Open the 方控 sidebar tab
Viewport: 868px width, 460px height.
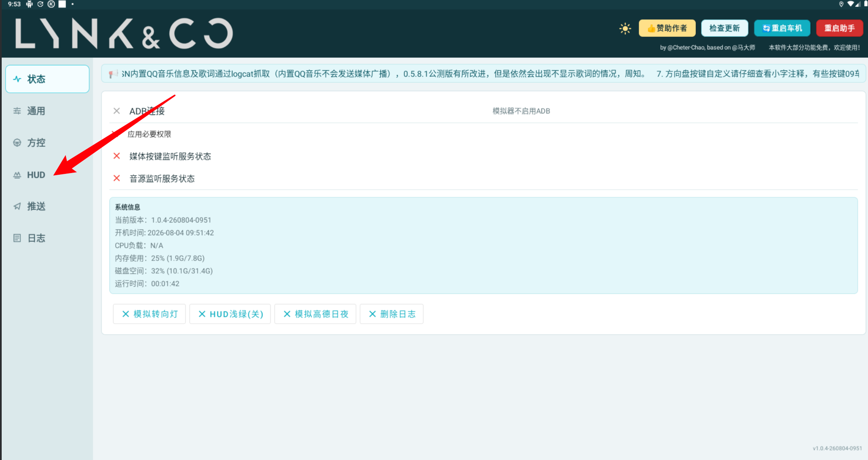47,143
